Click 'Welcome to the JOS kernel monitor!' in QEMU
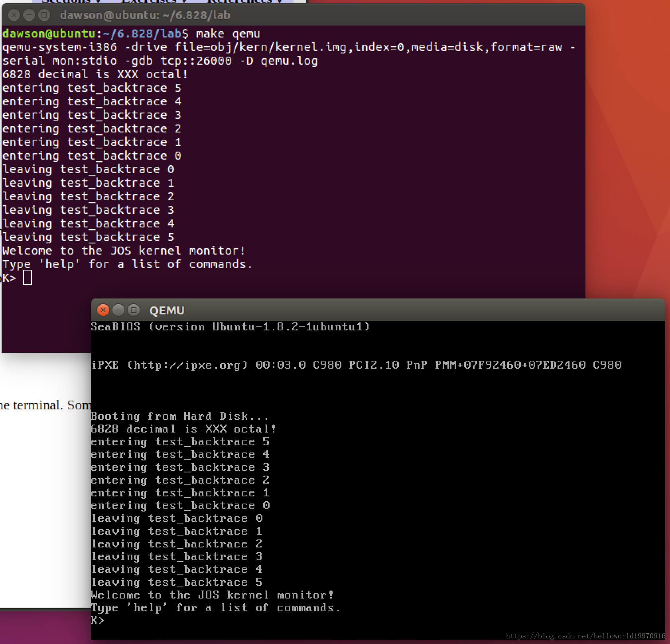The image size is (670, 644). [x=212, y=595]
